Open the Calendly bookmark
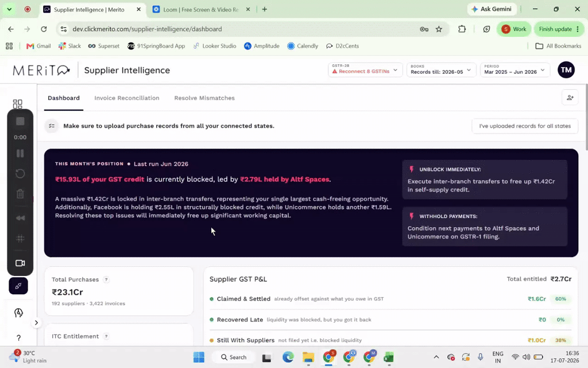This screenshot has height=368, width=588. click(303, 46)
